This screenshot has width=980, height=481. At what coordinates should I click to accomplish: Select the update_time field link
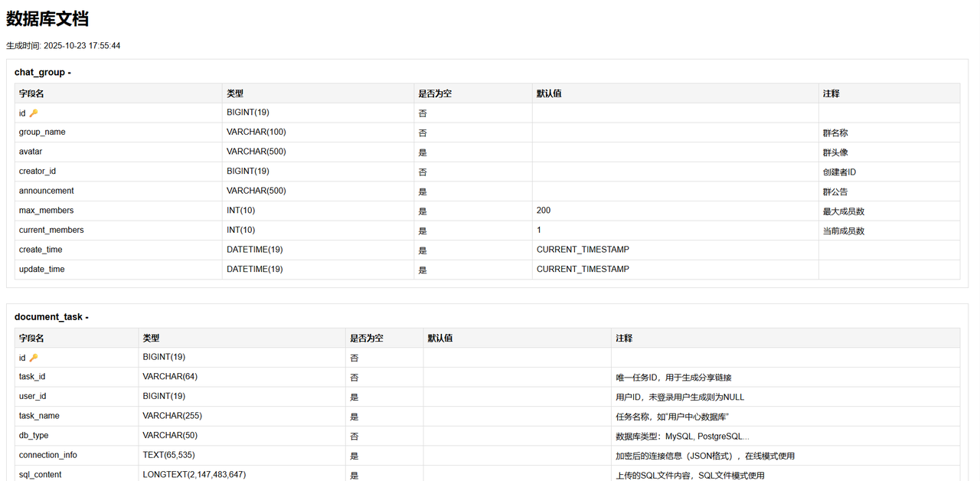pyautogui.click(x=41, y=269)
